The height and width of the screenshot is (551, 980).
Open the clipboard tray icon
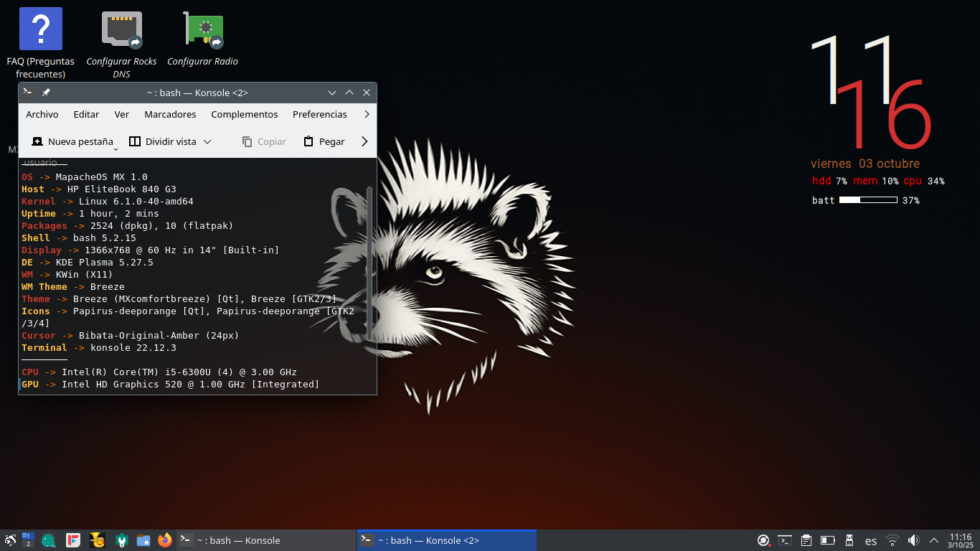point(806,540)
